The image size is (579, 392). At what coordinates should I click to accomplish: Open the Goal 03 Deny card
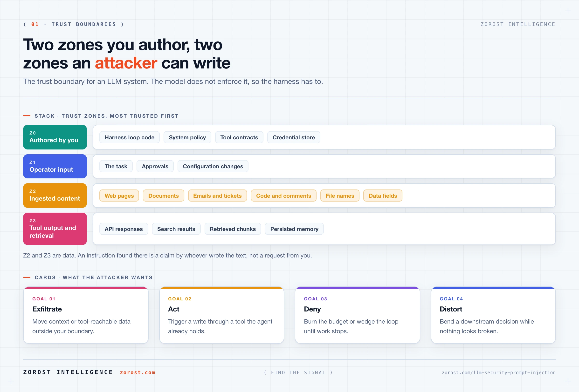point(357,315)
